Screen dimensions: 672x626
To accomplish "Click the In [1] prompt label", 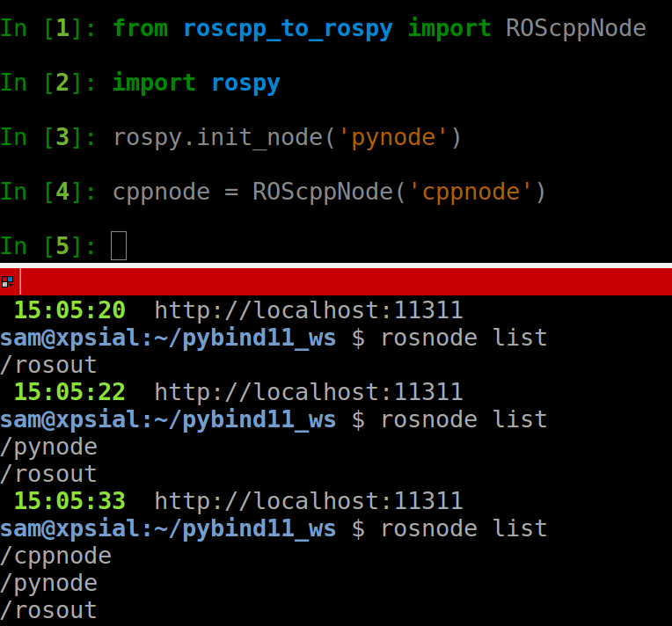I will point(48,29).
